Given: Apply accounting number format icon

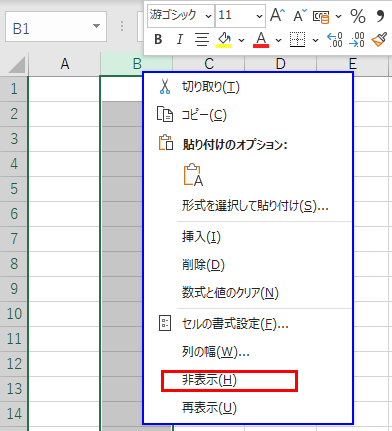Looking at the screenshot, I should tap(321, 16).
